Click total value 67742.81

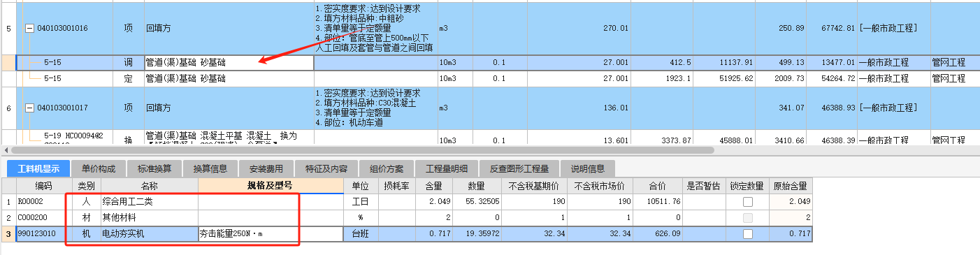pyautogui.click(x=831, y=29)
